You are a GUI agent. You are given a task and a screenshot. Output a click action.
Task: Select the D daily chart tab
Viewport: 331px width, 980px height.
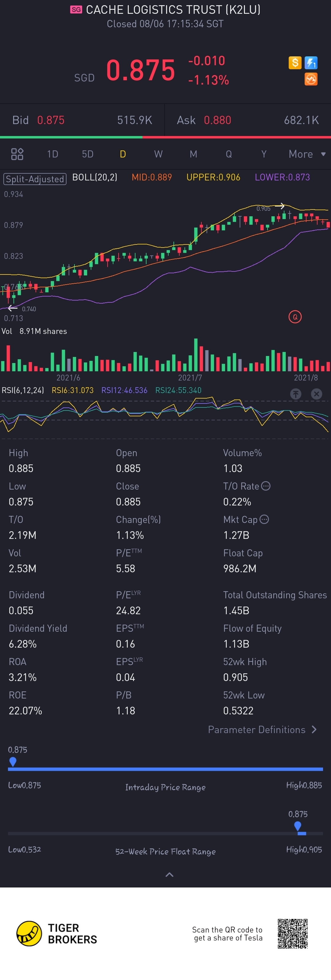click(x=123, y=154)
